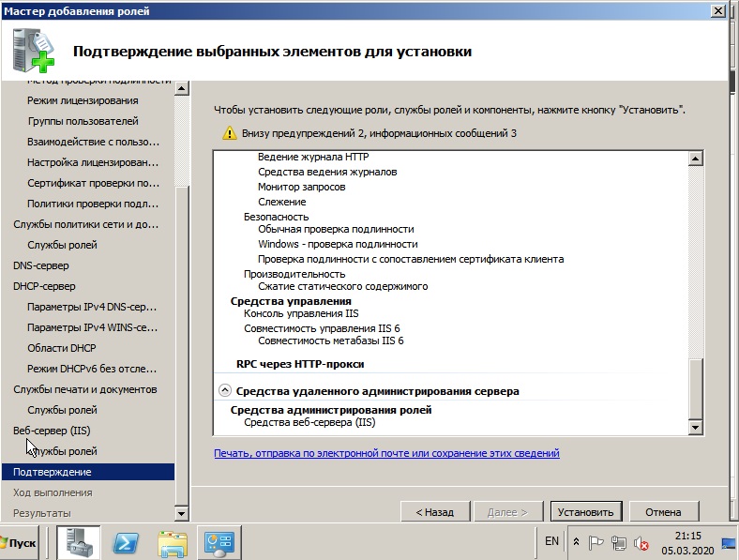The height and width of the screenshot is (560, 739).
Task: Click Ведение журнала HTTP entry
Action: click(313, 157)
